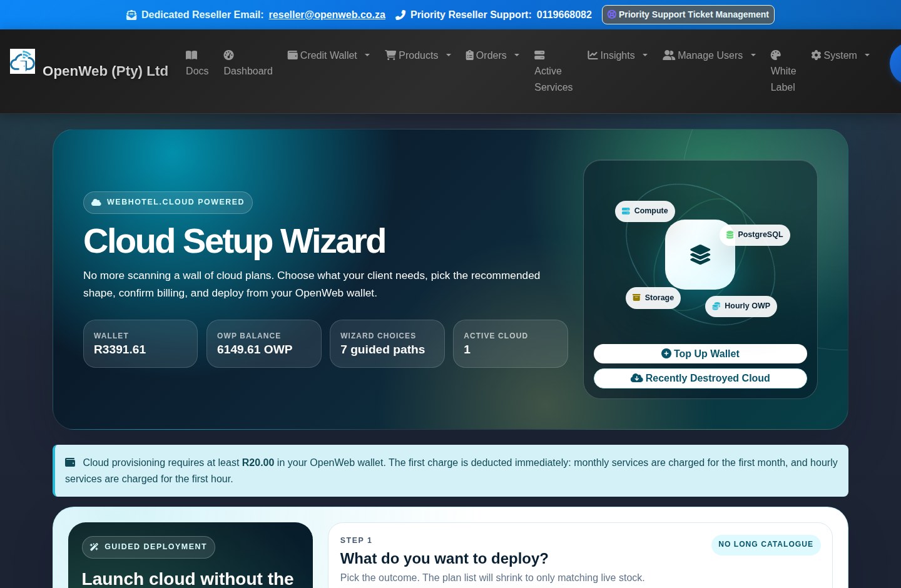The image size is (901, 588).
Task: Click the Hourly OWP chip
Action: (x=741, y=306)
